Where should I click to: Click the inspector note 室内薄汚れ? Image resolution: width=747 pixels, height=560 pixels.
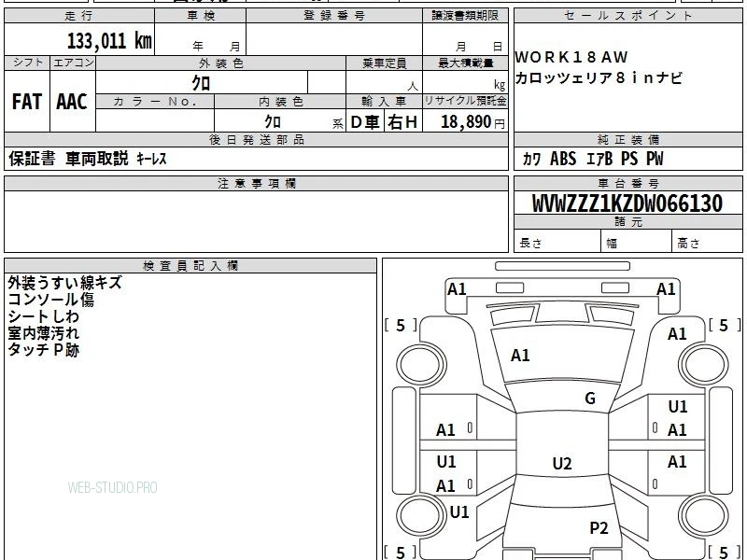[43, 333]
